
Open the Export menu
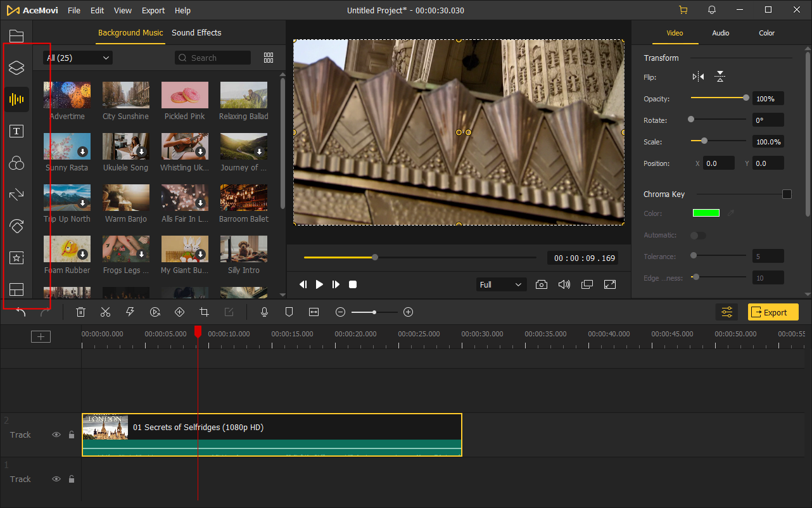tap(153, 10)
